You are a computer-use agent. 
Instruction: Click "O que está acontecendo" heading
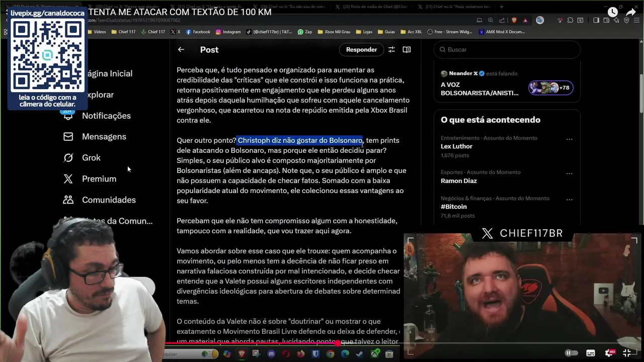[491, 120]
